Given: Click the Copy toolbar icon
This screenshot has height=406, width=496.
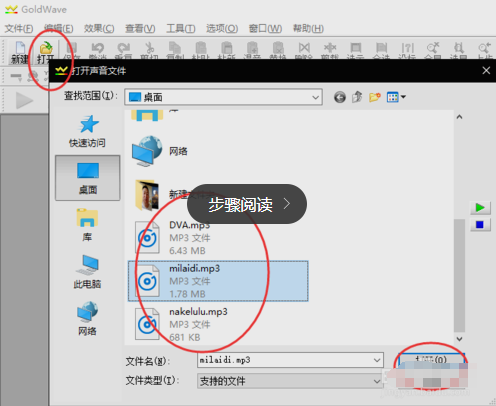Looking at the screenshot, I should [x=175, y=50].
